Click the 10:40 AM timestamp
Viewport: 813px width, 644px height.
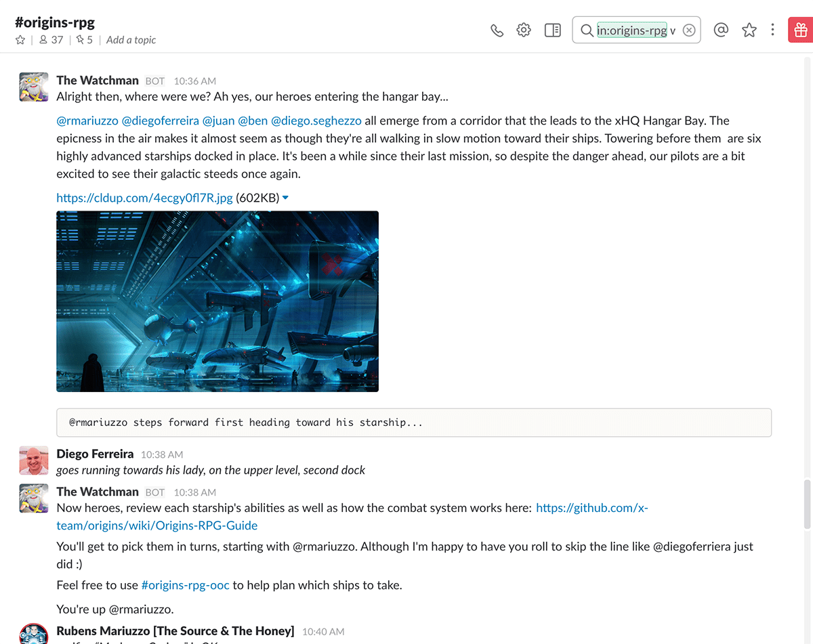click(323, 632)
